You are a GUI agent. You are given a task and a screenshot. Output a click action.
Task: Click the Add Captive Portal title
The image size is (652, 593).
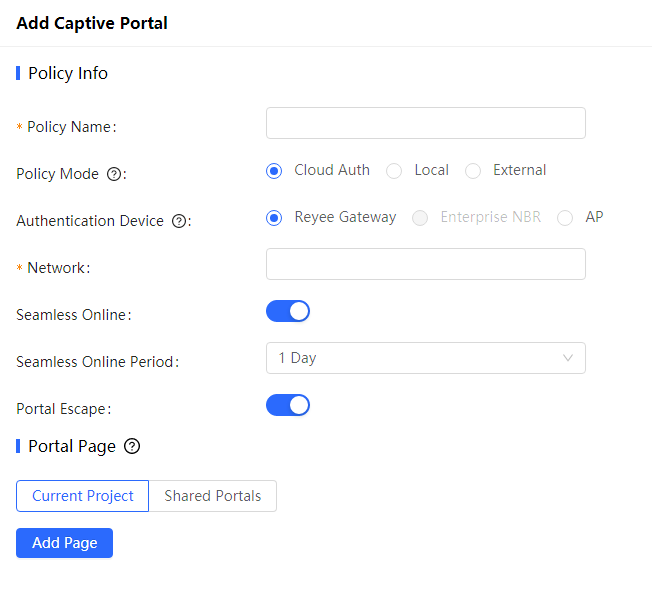[x=92, y=23]
